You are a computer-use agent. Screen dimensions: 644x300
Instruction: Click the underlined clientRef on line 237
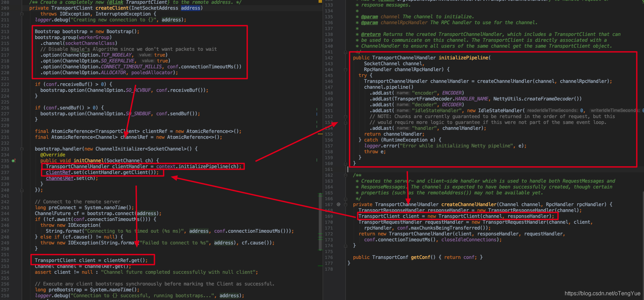click(x=58, y=172)
